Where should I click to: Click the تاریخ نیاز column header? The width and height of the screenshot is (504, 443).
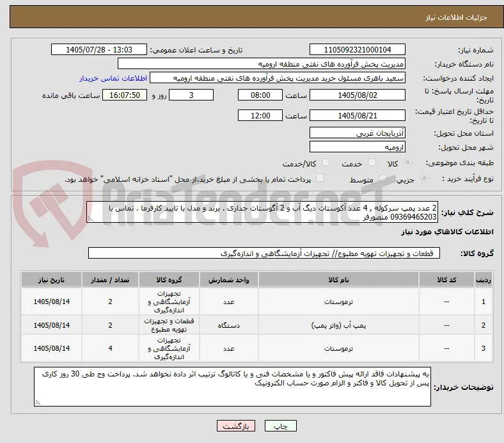click(51, 280)
